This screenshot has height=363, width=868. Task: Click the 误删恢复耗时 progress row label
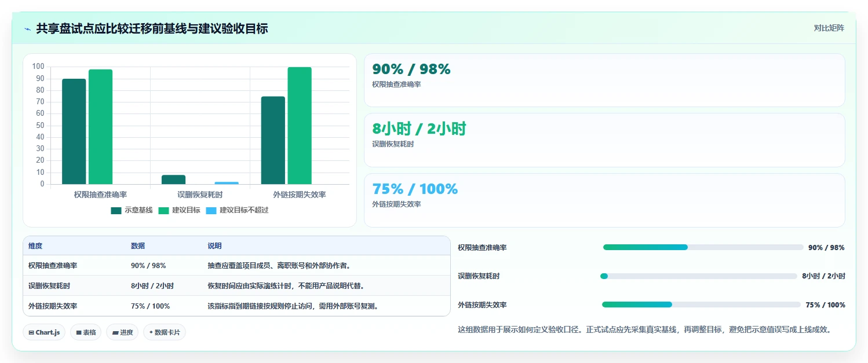[479, 276]
